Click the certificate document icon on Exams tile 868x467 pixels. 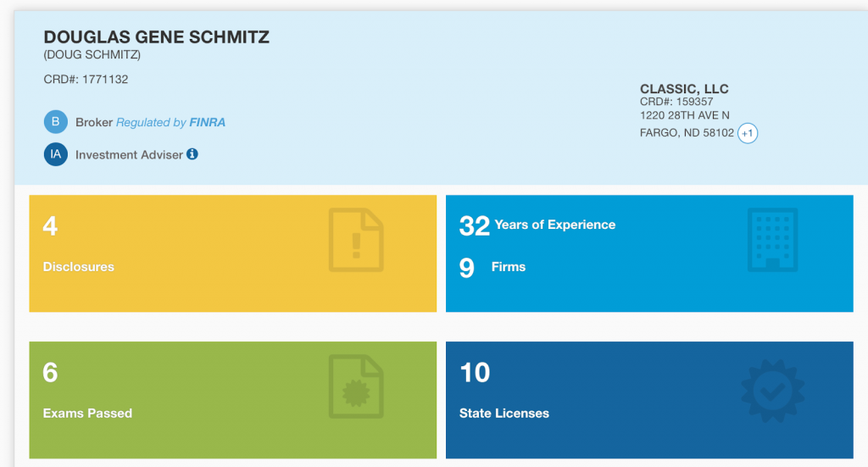tap(356, 387)
